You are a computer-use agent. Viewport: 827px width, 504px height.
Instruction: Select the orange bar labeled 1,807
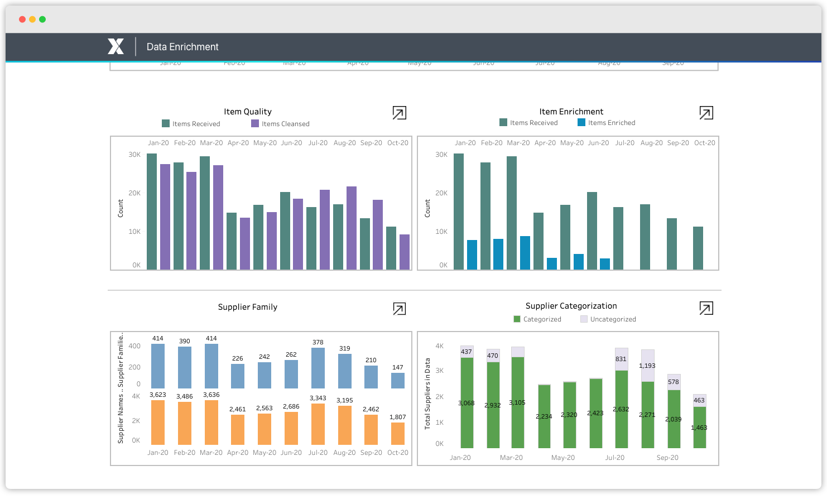(x=398, y=434)
